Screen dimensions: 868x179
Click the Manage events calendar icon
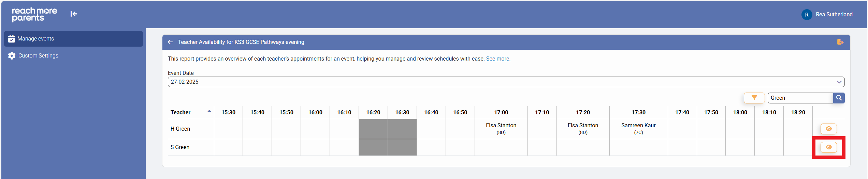pos(12,39)
